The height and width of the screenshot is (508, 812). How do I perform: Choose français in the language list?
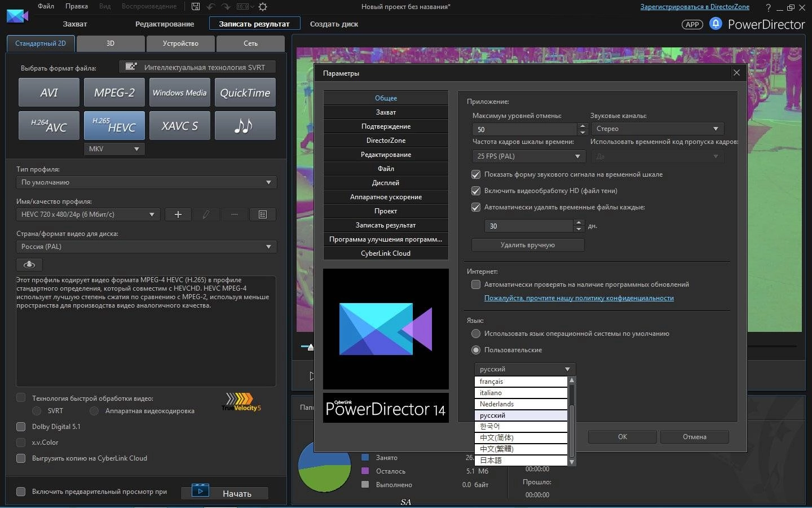point(521,382)
